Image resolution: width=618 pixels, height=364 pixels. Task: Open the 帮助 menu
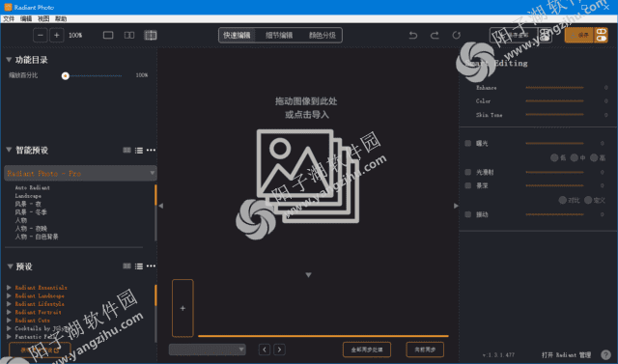tap(61, 19)
